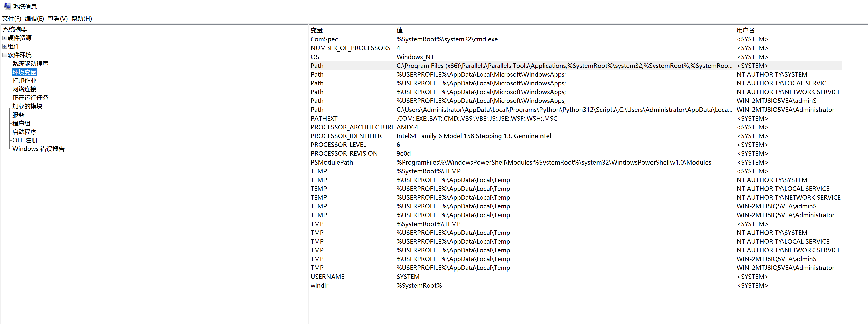Select 系统驱动程序 in the tree
The width and height of the screenshot is (868, 324).
point(30,64)
